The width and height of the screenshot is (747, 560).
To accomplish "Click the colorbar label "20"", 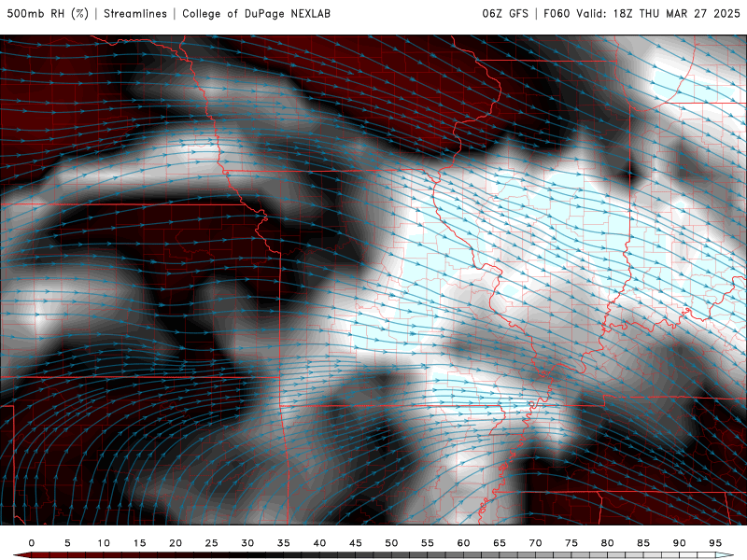I will (176, 543).
